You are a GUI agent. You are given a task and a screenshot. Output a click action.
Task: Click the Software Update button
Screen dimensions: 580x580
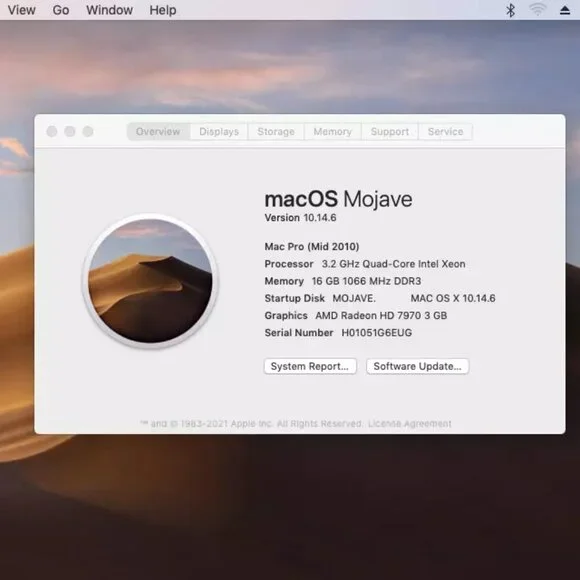(418, 366)
